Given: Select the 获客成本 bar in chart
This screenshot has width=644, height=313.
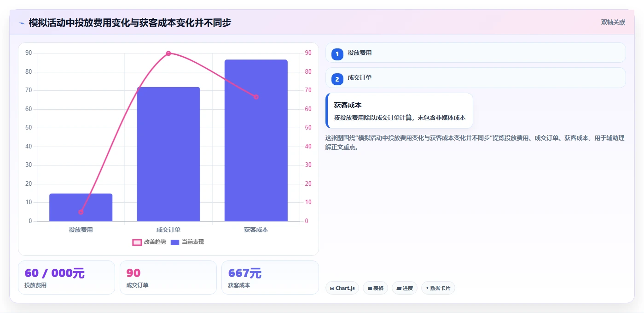Looking at the screenshot, I should [256, 141].
